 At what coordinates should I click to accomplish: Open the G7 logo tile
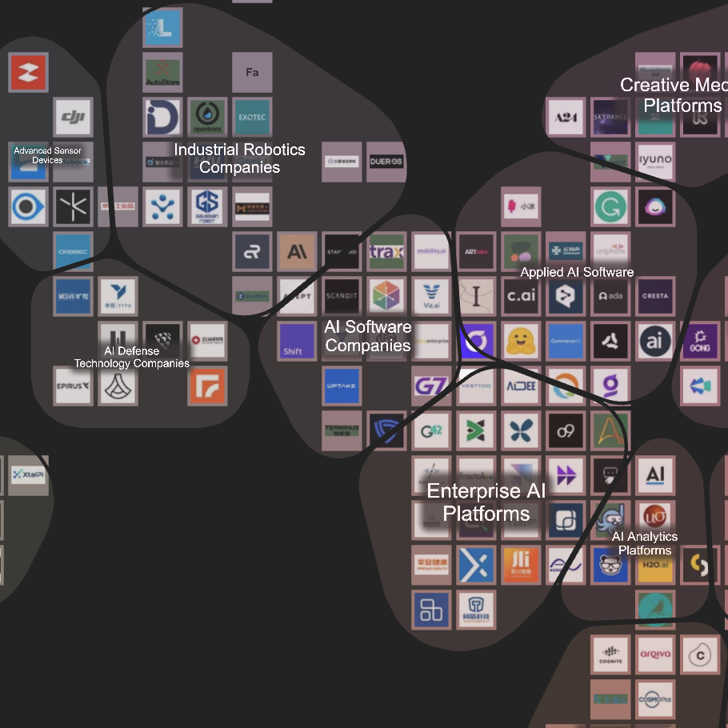pyautogui.click(x=431, y=386)
